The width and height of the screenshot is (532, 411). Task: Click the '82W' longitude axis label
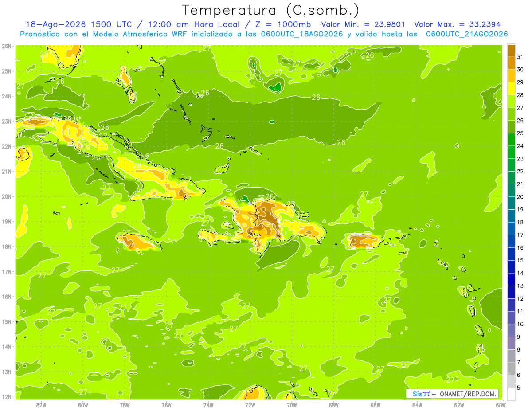(x=41, y=405)
